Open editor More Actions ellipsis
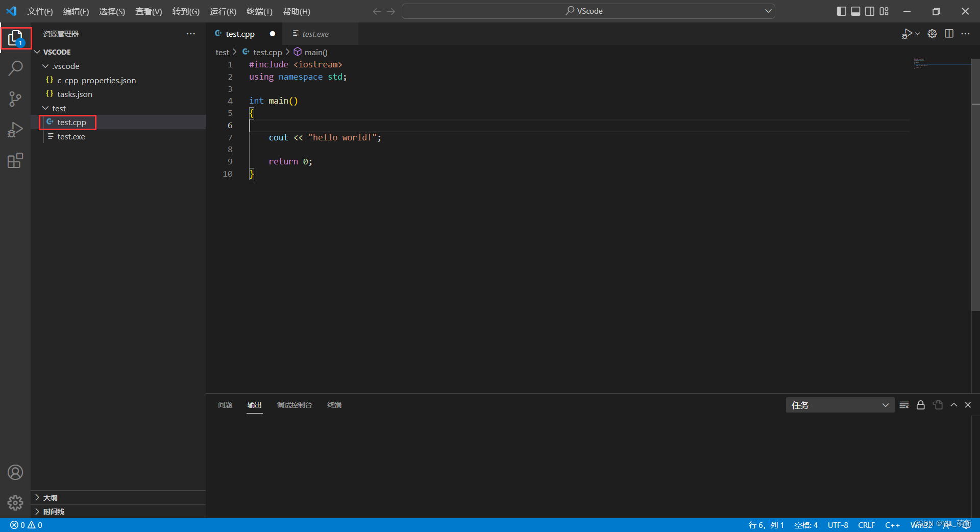980x532 pixels. tap(965, 34)
